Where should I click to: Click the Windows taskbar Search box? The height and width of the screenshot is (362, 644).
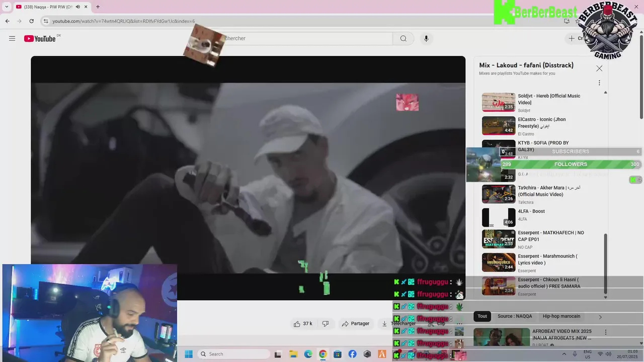tap(234, 354)
